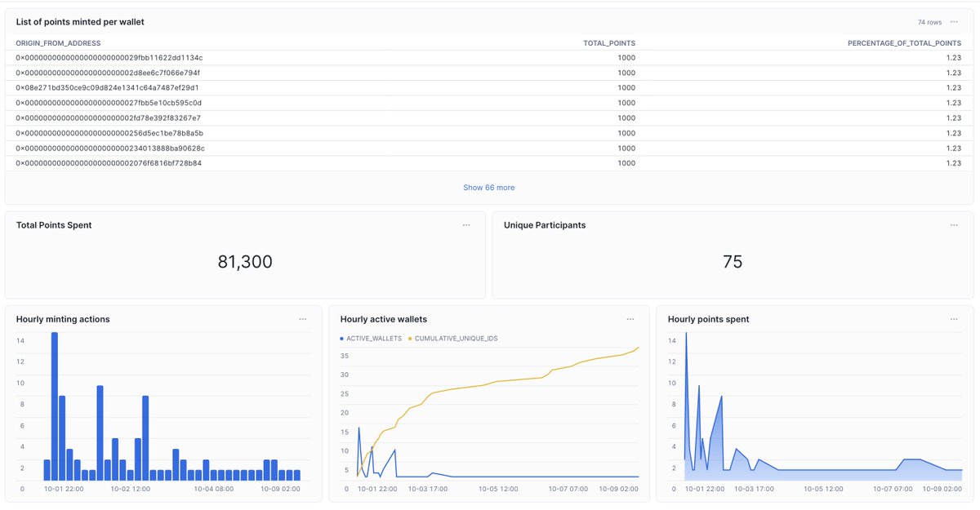Viewport: 980px width, 510px height.
Task: Select wallet address ending in 8a5b
Action: [109, 133]
